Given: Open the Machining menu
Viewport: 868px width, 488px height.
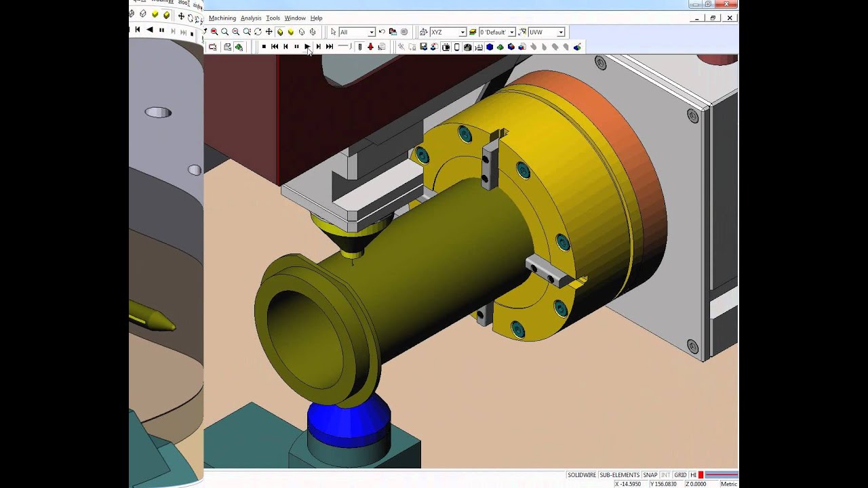Looking at the screenshot, I should pos(222,18).
